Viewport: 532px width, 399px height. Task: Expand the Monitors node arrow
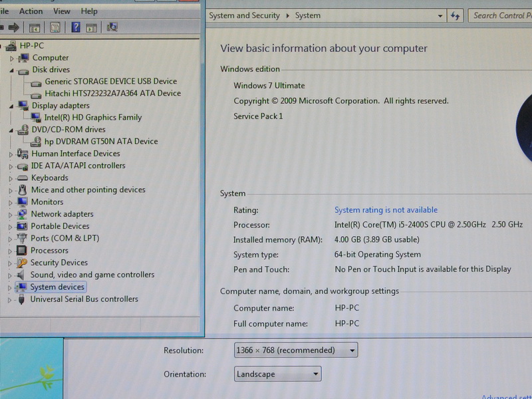click(10, 203)
